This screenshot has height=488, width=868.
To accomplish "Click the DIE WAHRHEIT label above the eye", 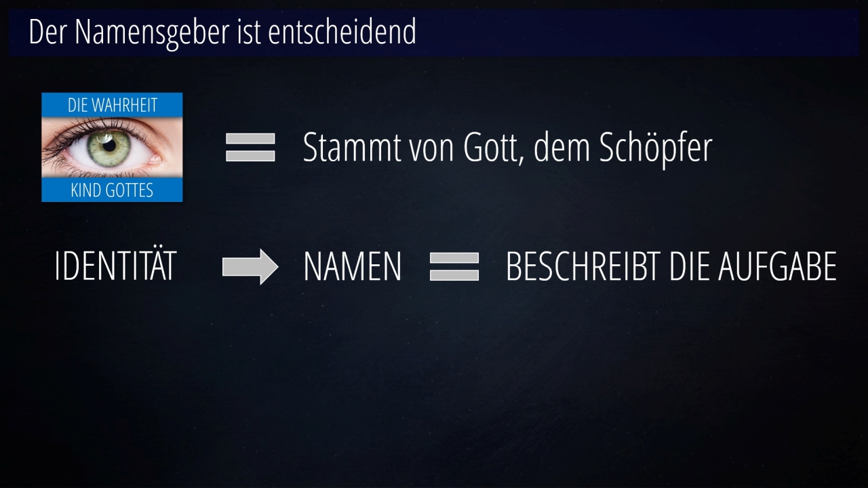I will coord(112,105).
